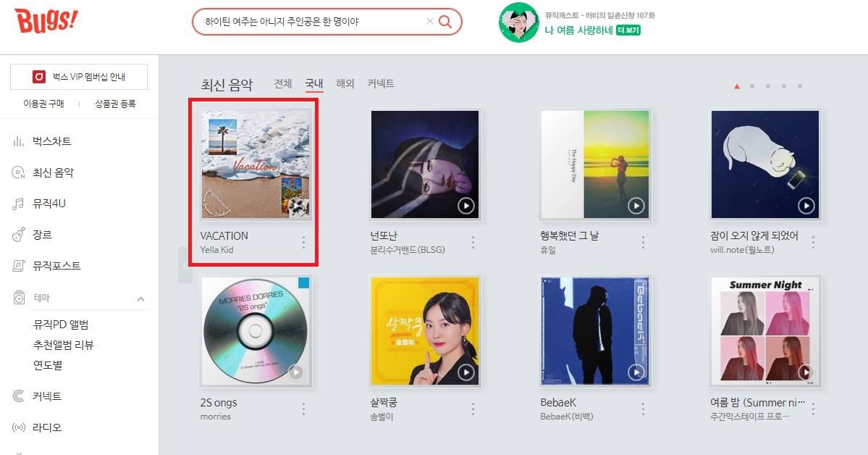Open the 벅스차트 chart icon in sidebar
Image resolution: width=868 pixels, height=455 pixels.
[x=18, y=141]
